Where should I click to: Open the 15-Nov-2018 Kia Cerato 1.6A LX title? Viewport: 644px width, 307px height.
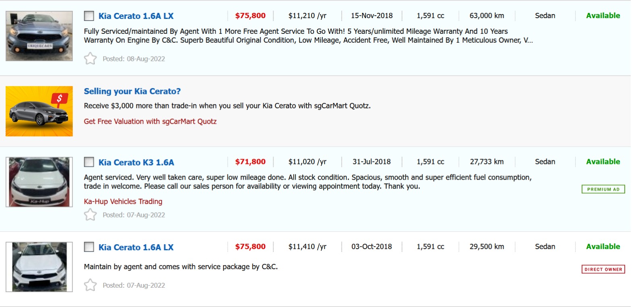click(x=136, y=16)
